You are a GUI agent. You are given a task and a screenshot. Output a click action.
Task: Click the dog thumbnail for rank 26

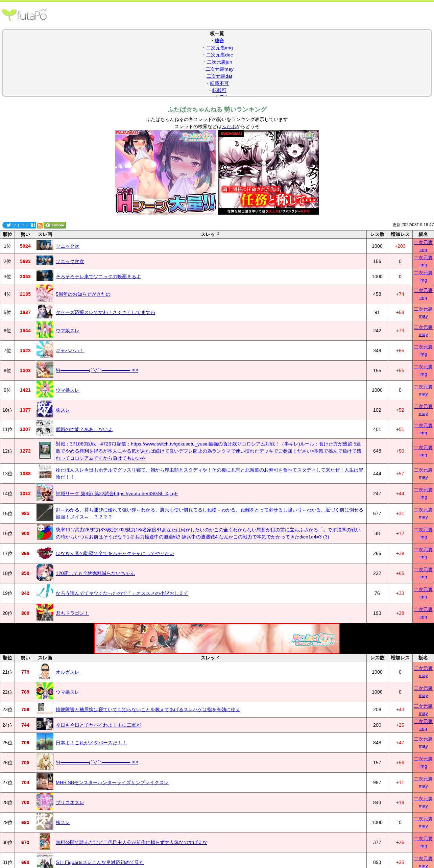click(x=45, y=762)
